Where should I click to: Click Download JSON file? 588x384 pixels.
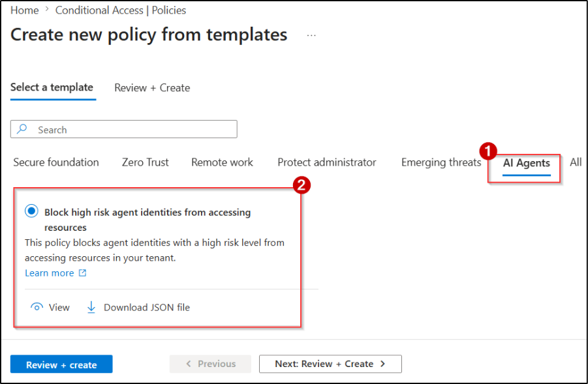click(x=147, y=308)
